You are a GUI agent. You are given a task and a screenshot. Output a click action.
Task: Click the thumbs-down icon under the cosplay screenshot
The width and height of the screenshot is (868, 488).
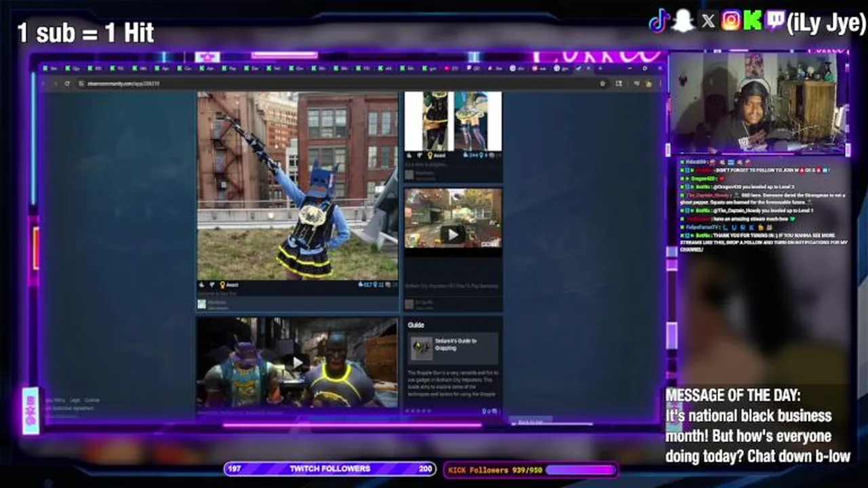212,285
